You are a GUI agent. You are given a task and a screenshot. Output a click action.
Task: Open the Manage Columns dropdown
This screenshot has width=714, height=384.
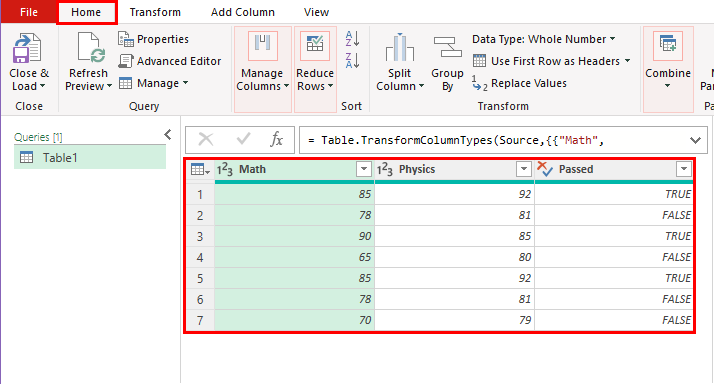286,86
